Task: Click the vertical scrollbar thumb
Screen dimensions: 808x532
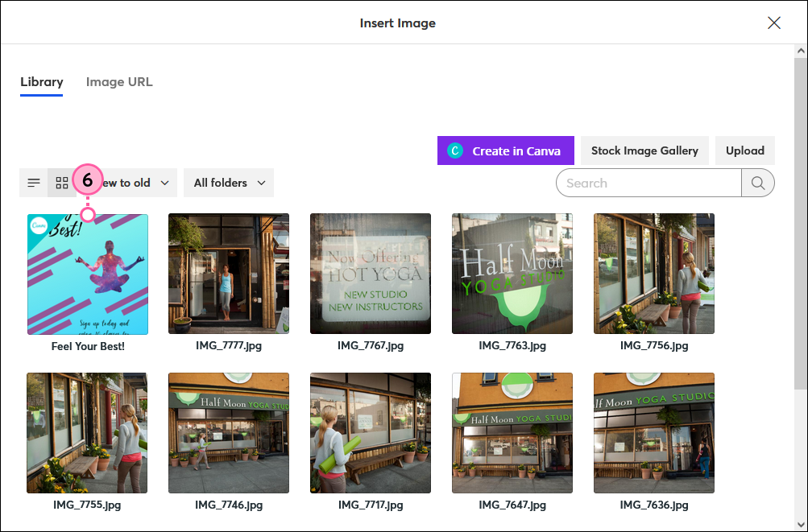Action: tap(800, 224)
